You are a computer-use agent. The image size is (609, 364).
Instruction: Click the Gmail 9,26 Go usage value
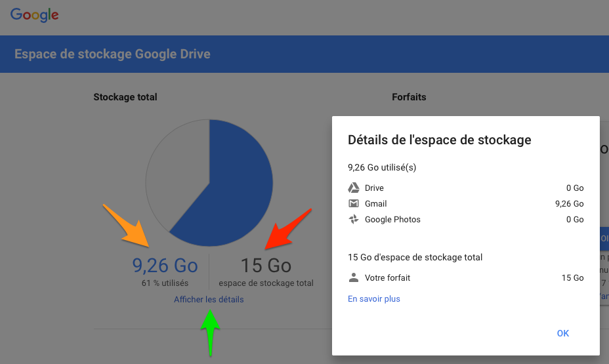point(569,204)
